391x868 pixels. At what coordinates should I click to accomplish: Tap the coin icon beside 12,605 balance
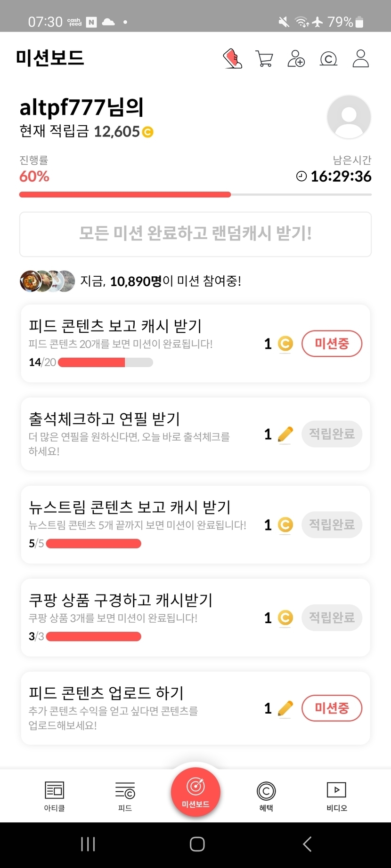point(147,132)
